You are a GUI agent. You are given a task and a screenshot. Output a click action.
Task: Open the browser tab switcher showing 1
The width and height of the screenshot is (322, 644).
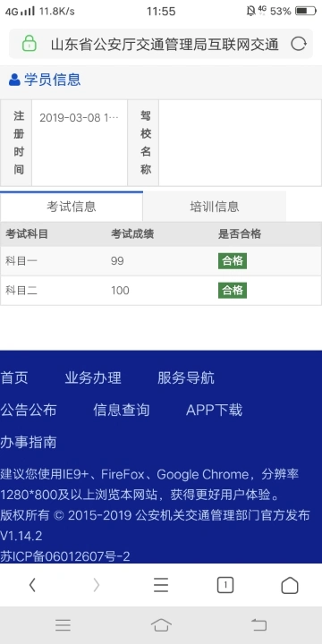point(225,585)
